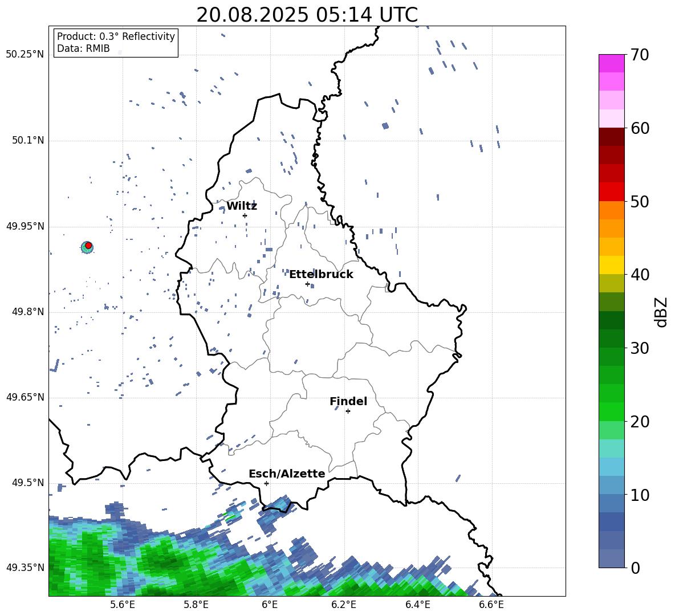675x616 pixels.
Task: Select the Ettelbruck station label
Action: pos(321,275)
